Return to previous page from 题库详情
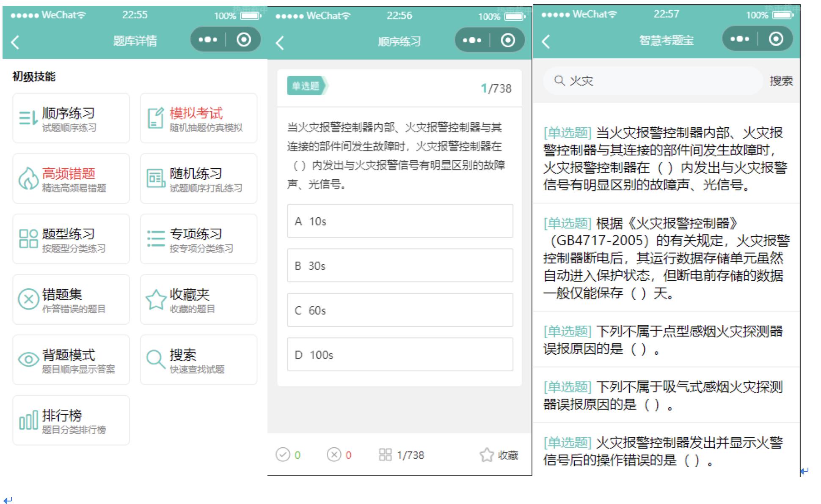821x504 pixels. 16,42
